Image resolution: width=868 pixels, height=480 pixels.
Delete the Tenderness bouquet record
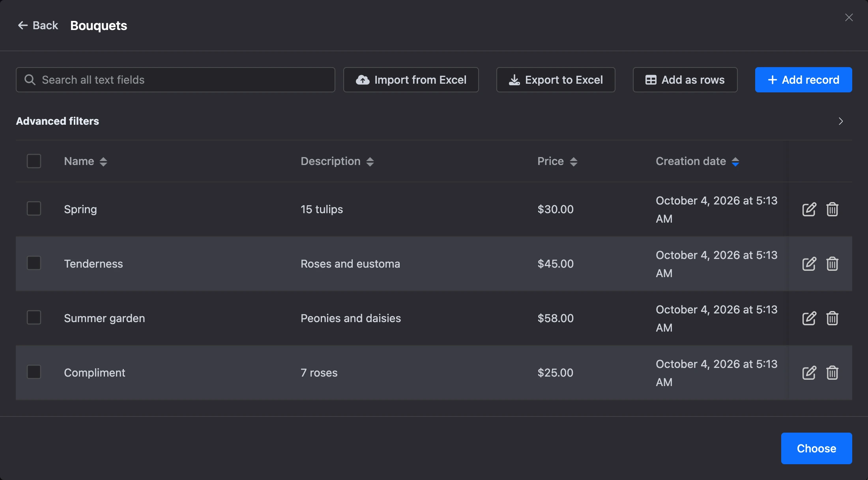tap(832, 264)
